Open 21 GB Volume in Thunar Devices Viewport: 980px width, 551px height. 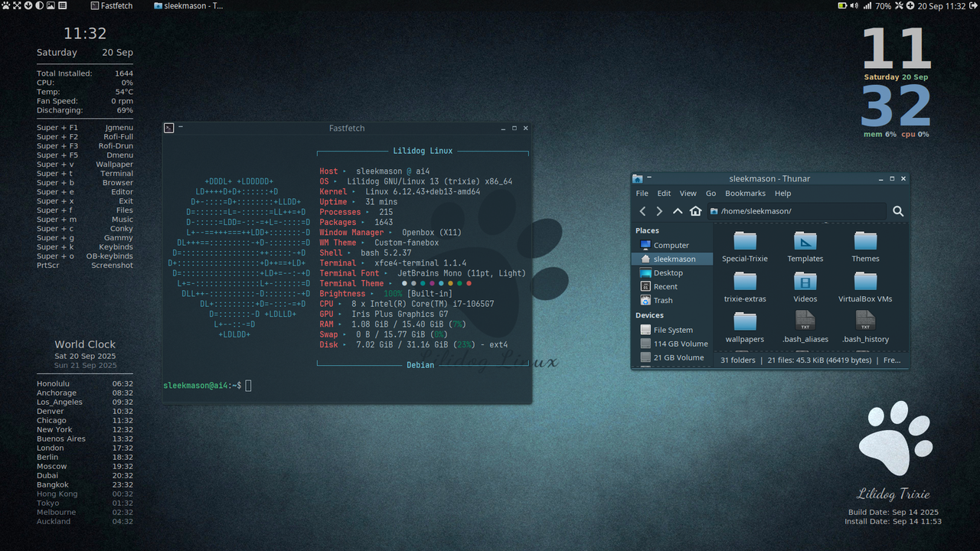click(x=672, y=358)
